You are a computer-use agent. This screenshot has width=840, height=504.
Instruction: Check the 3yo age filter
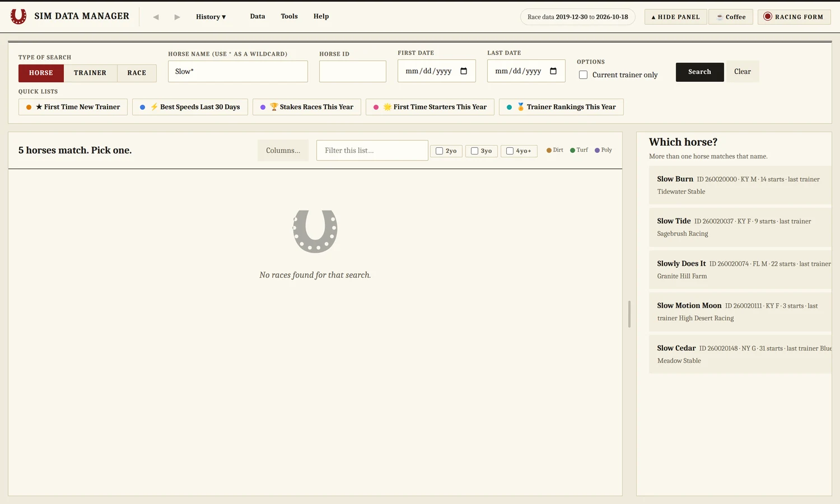pyautogui.click(x=475, y=151)
